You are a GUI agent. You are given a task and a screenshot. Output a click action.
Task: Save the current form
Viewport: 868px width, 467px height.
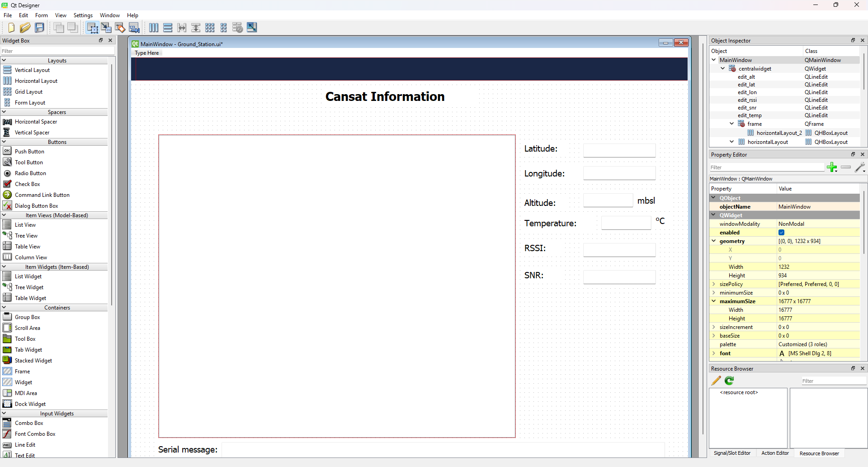(x=40, y=28)
